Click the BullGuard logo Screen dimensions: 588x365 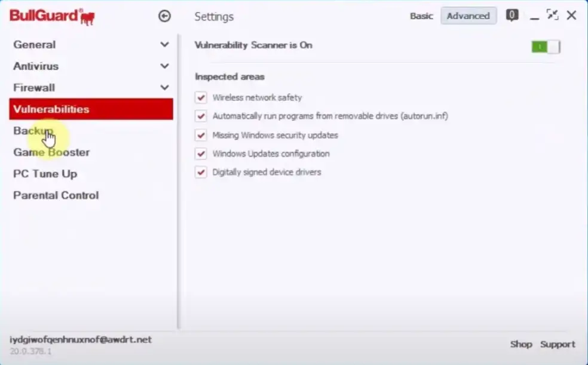tap(52, 16)
